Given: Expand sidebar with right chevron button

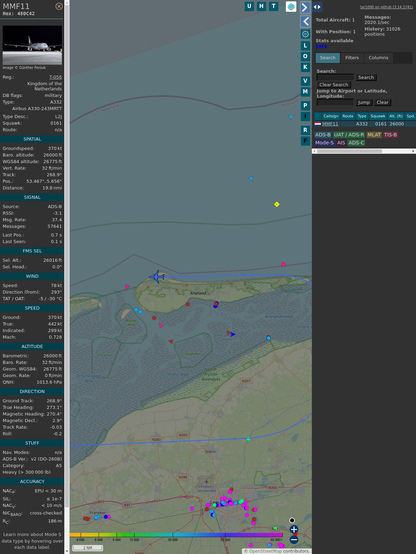Looking at the screenshot, I should 305,7.
